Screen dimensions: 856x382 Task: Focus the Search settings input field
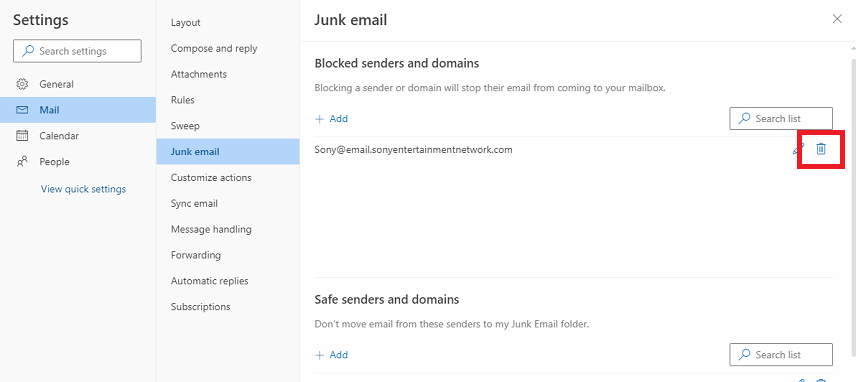77,51
